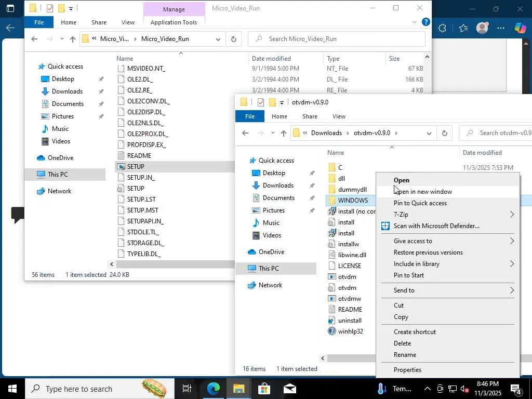This screenshot has height=399, width=532.
Task: Show hidden tray icons
Action: coord(428,389)
